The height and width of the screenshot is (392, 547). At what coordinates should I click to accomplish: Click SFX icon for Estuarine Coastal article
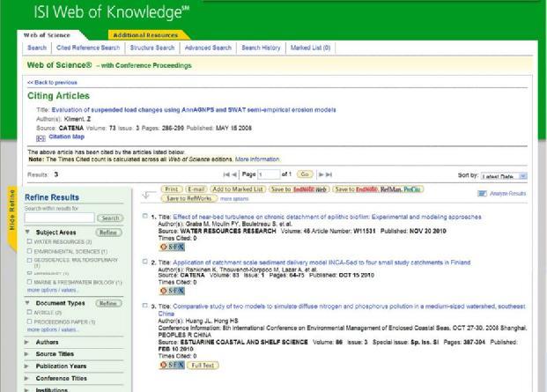coord(172,366)
